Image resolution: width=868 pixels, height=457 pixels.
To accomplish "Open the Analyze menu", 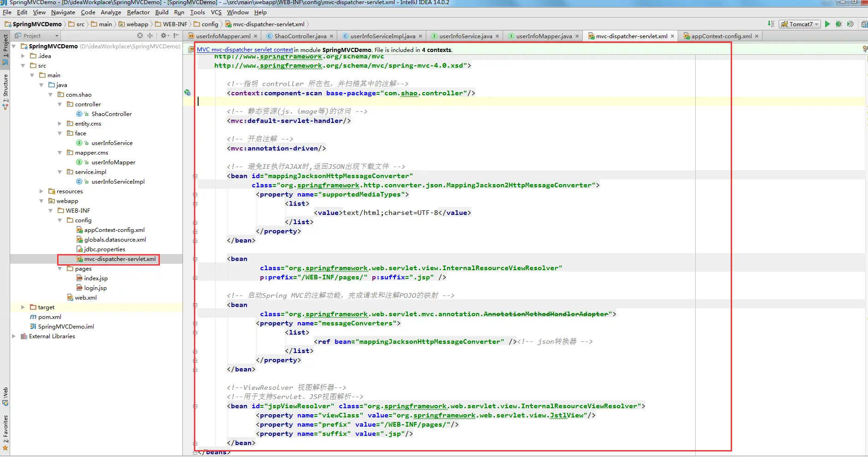I will click(111, 12).
